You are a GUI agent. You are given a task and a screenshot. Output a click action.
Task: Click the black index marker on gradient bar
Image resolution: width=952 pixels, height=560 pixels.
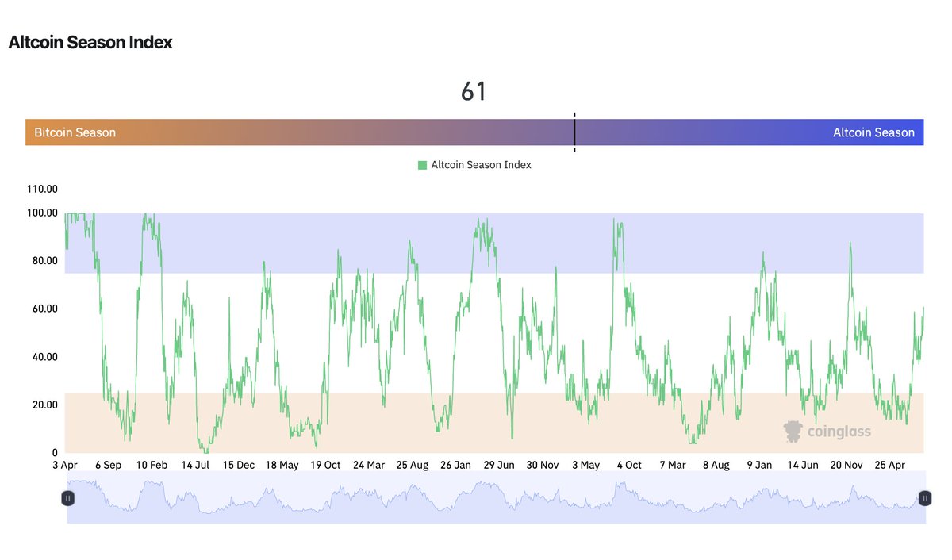(x=574, y=132)
